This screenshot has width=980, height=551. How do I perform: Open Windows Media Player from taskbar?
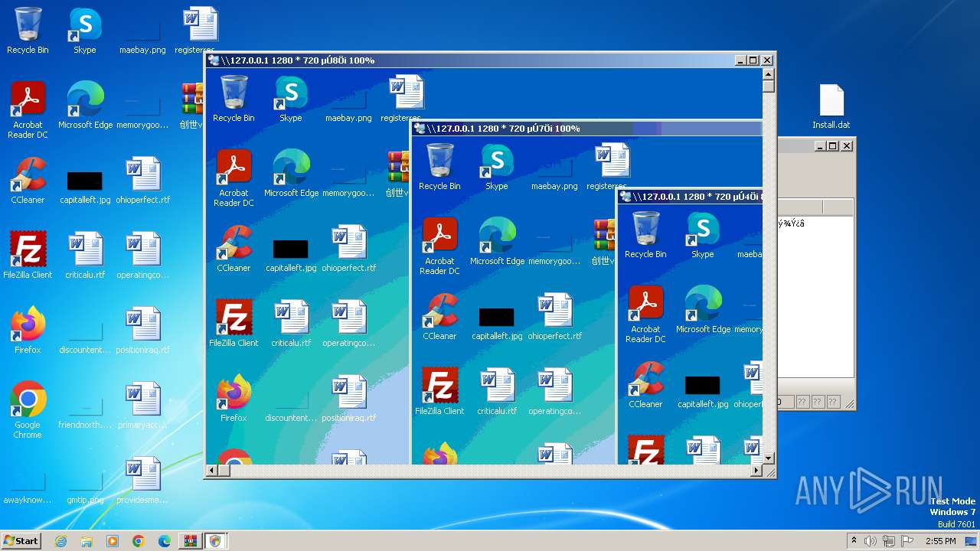[113, 541]
